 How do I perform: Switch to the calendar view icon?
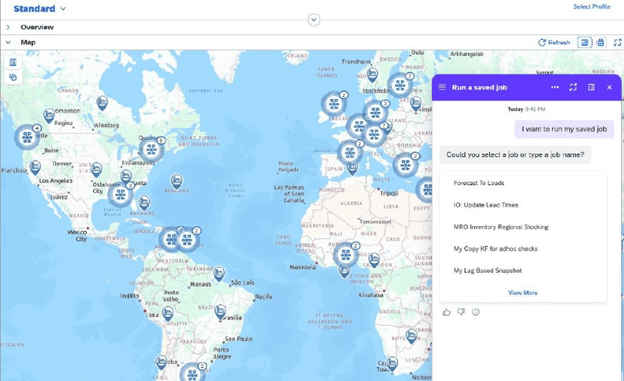coord(601,42)
